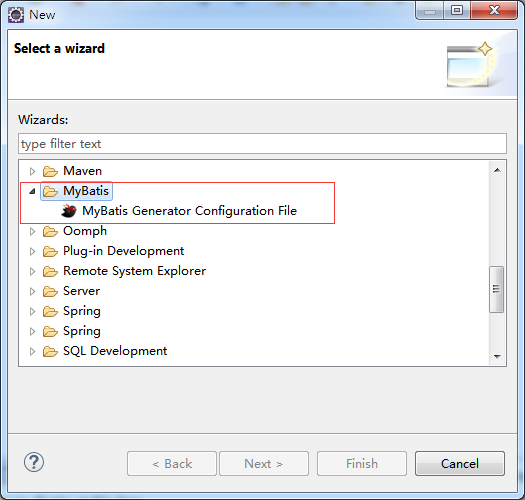The width and height of the screenshot is (525, 500).
Task: Click the Back button
Action: tap(172, 463)
